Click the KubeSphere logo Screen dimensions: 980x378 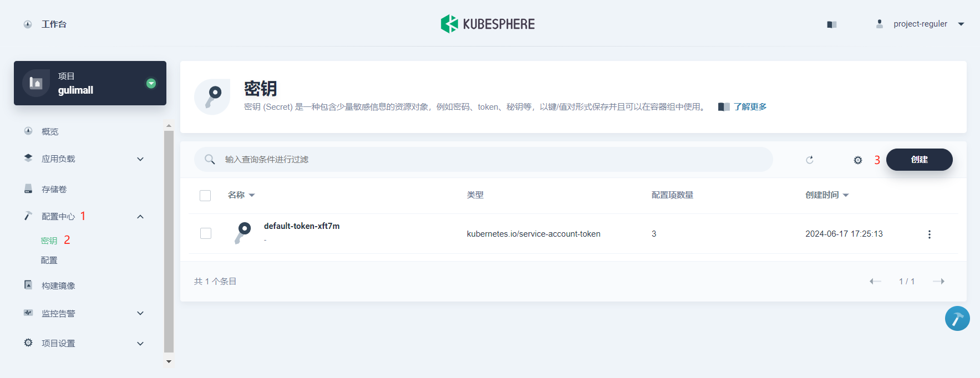coord(488,24)
